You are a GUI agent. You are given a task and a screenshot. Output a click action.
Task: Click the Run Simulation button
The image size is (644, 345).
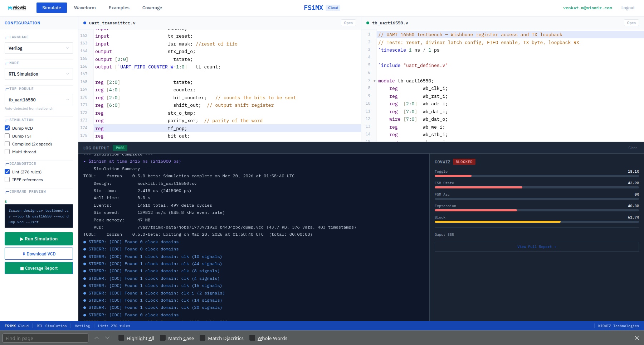point(39,239)
